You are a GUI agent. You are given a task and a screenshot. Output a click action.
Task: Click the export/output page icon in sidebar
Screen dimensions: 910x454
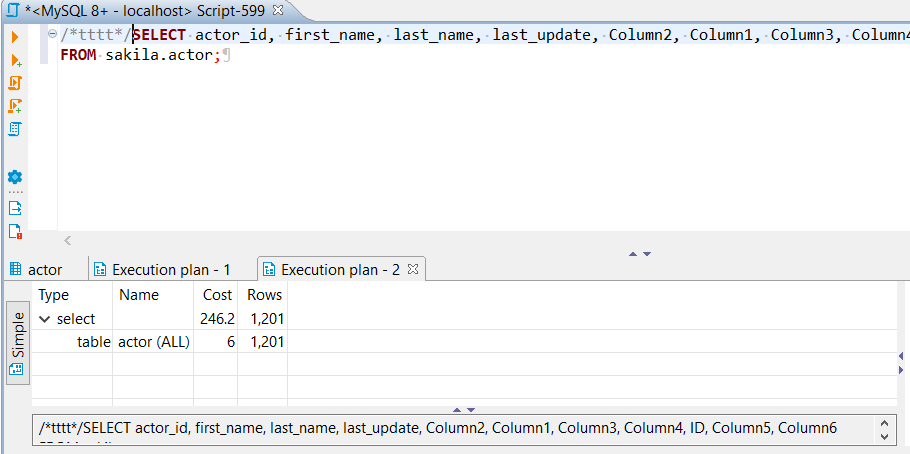(15, 208)
